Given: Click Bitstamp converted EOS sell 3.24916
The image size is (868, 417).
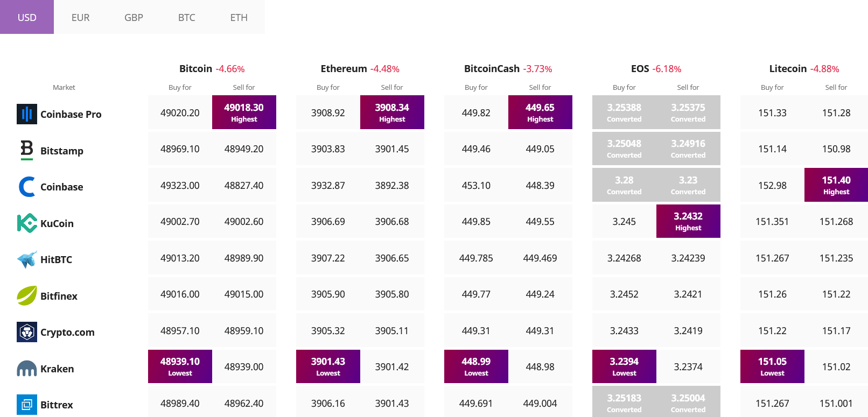Looking at the screenshot, I should 688,149.
